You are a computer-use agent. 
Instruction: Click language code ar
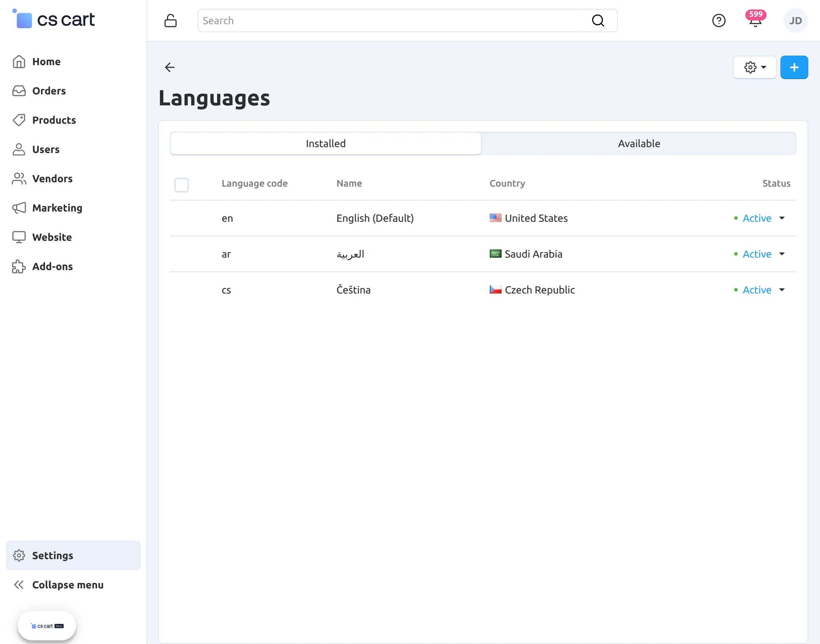tap(226, 254)
